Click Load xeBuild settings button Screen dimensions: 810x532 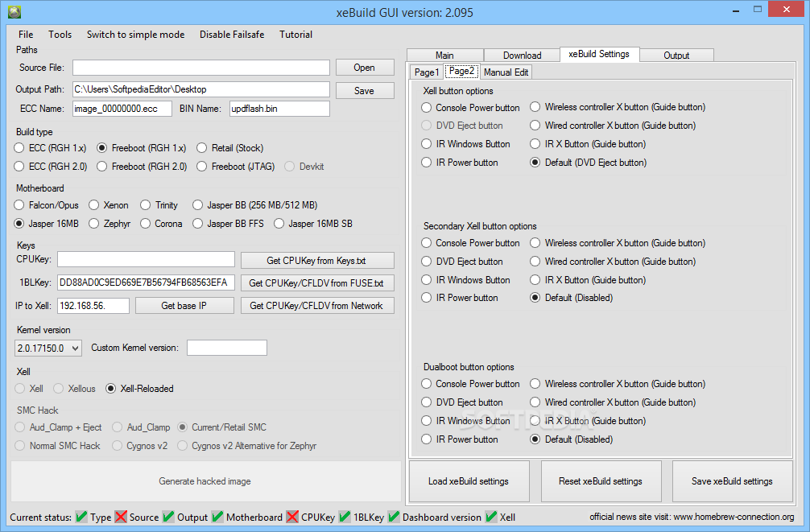point(469,481)
